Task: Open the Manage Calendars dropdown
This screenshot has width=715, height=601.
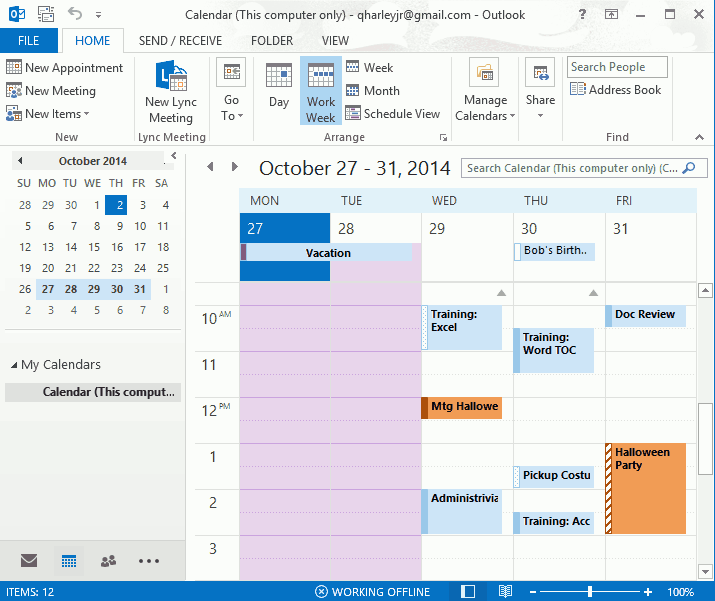Action: [x=485, y=91]
